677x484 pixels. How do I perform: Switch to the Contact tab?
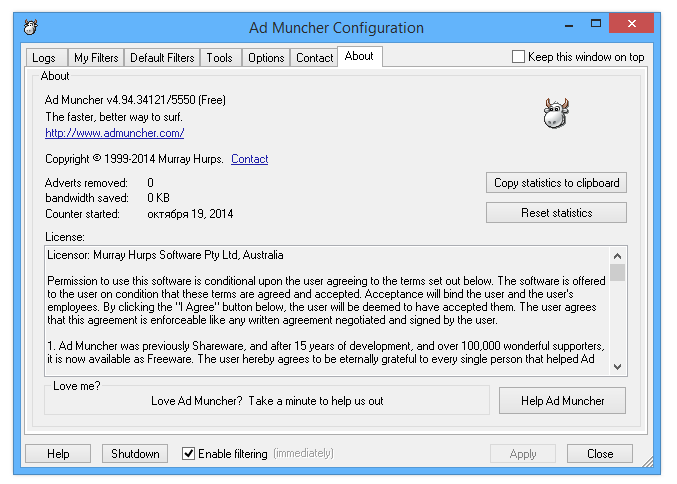314,58
